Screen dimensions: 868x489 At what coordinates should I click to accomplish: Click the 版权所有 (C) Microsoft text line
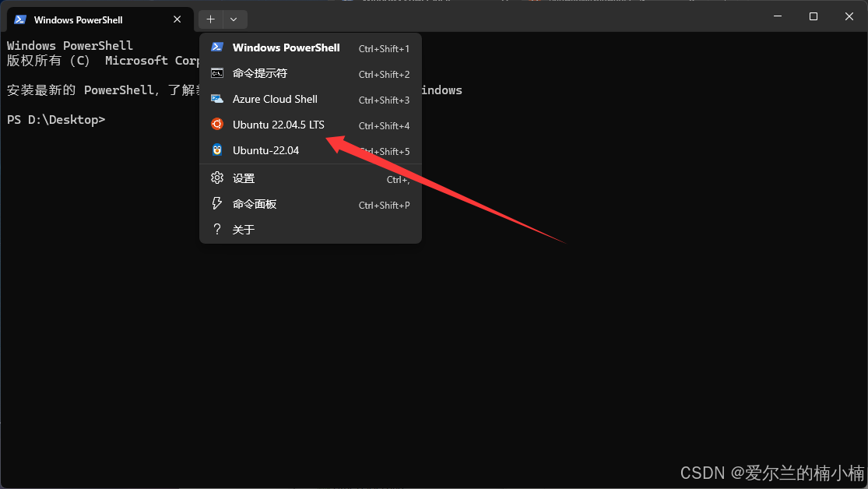[x=103, y=61]
